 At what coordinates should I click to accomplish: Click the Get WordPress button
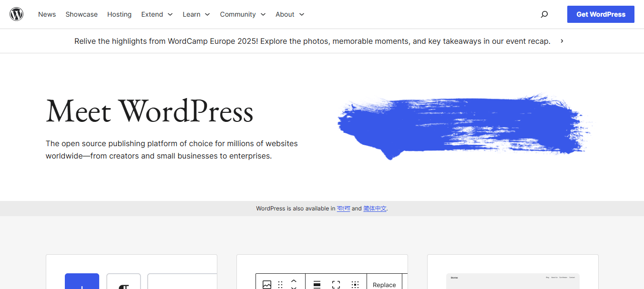(601, 14)
